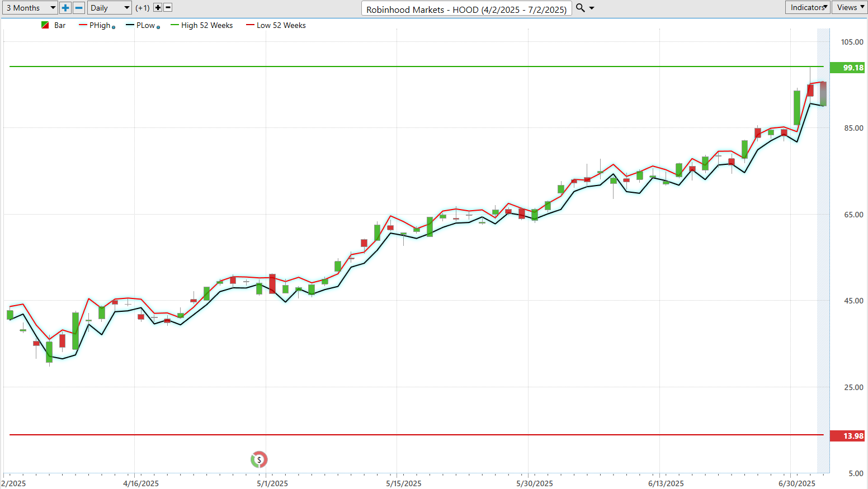Open the Views dropdown menu
This screenshot has width=868, height=489.
[x=850, y=7]
